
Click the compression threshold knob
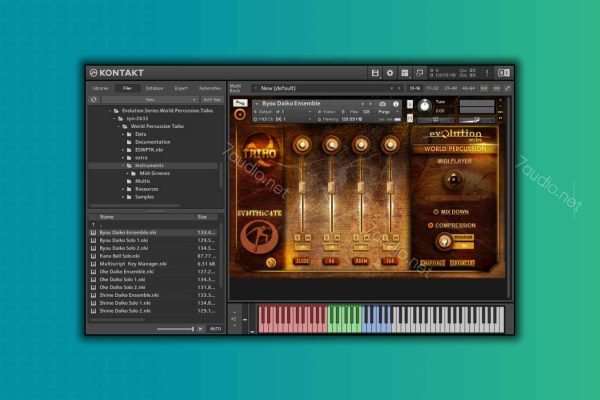click(x=444, y=242)
